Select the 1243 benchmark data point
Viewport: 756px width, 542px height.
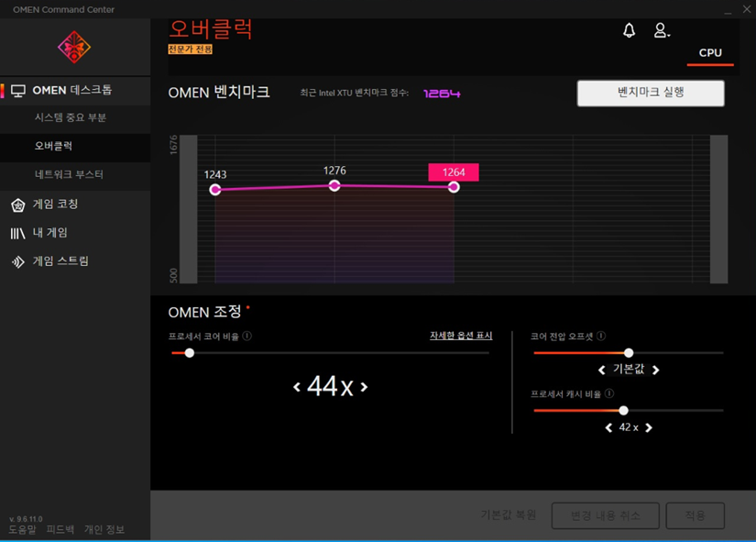[x=215, y=189]
